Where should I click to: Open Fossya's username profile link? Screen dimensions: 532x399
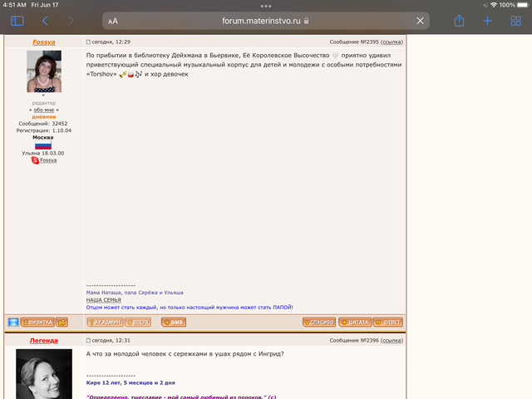pos(44,41)
